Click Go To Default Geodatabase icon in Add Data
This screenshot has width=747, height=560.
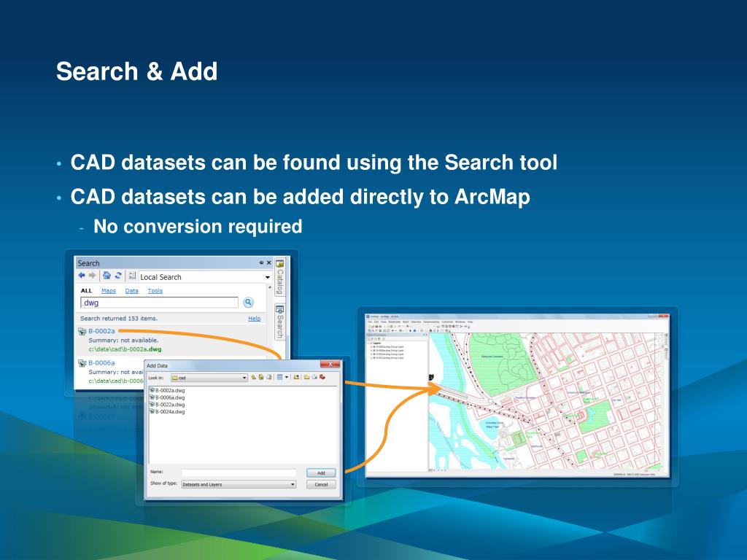point(269,377)
